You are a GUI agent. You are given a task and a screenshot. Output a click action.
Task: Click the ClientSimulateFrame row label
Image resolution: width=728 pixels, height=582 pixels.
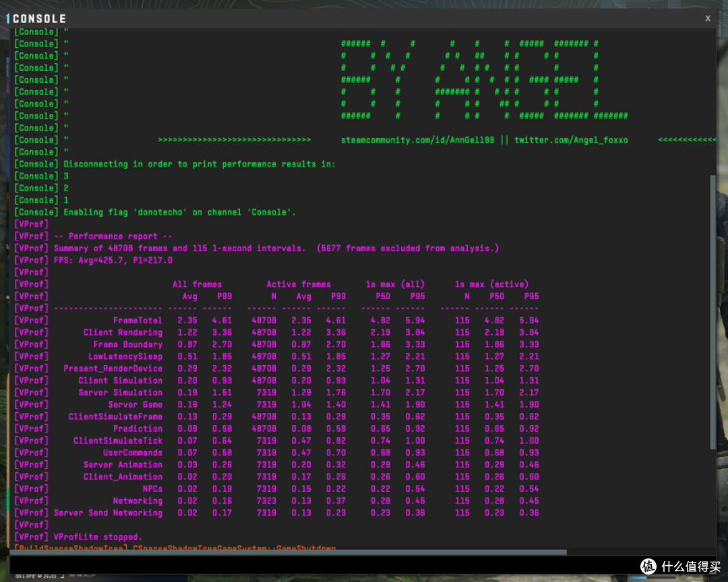(116, 417)
